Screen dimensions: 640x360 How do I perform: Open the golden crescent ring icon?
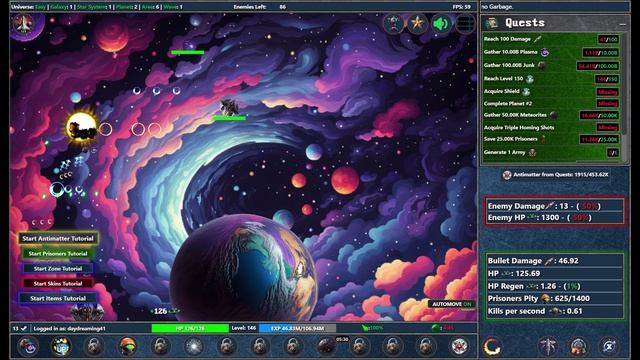492,346
